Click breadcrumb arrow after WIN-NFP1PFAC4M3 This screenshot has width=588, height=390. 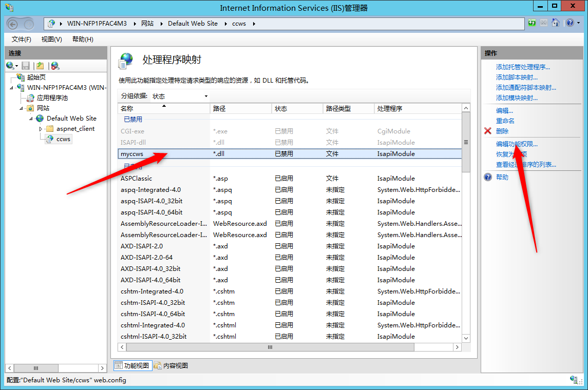point(135,24)
